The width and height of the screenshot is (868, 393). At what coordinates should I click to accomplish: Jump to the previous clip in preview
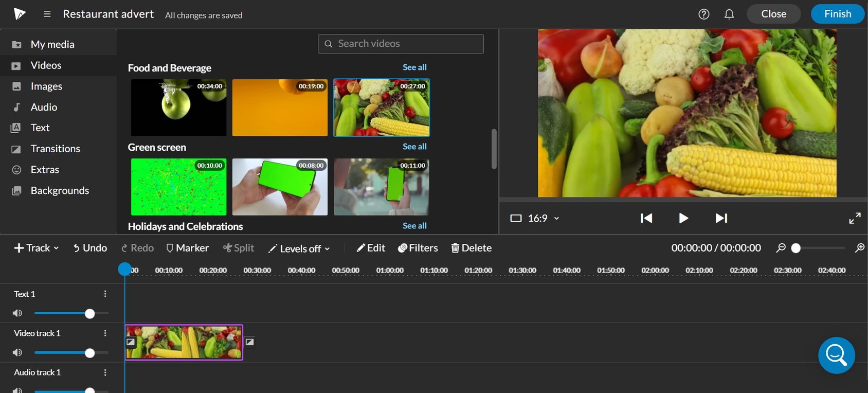646,218
